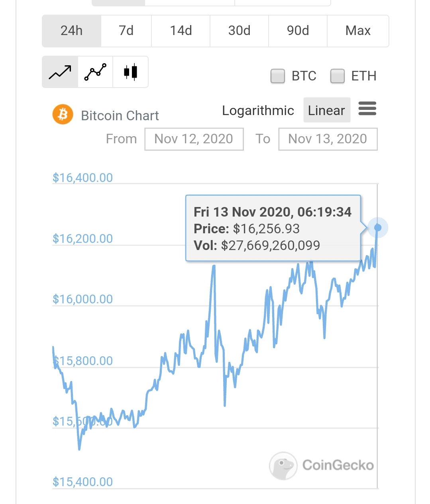Open the chart hamburger menu
This screenshot has width=430, height=504.
pos(367,108)
